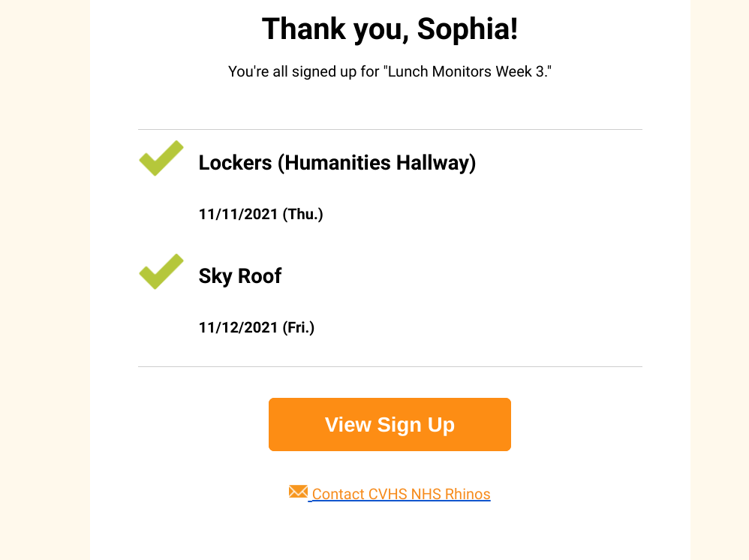The image size is (749, 560).
Task: Click the 11/11/2021 date
Action: pyautogui.click(x=239, y=215)
